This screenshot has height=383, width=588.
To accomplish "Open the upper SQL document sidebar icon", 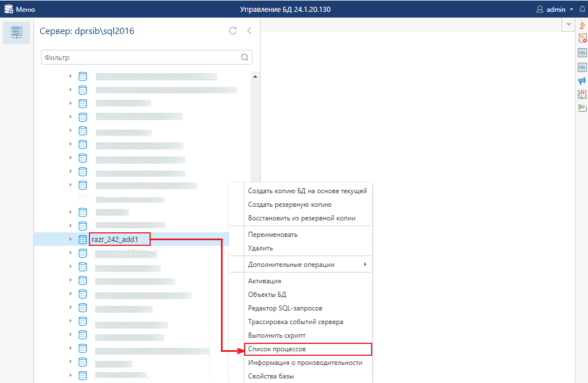I will click(582, 53).
